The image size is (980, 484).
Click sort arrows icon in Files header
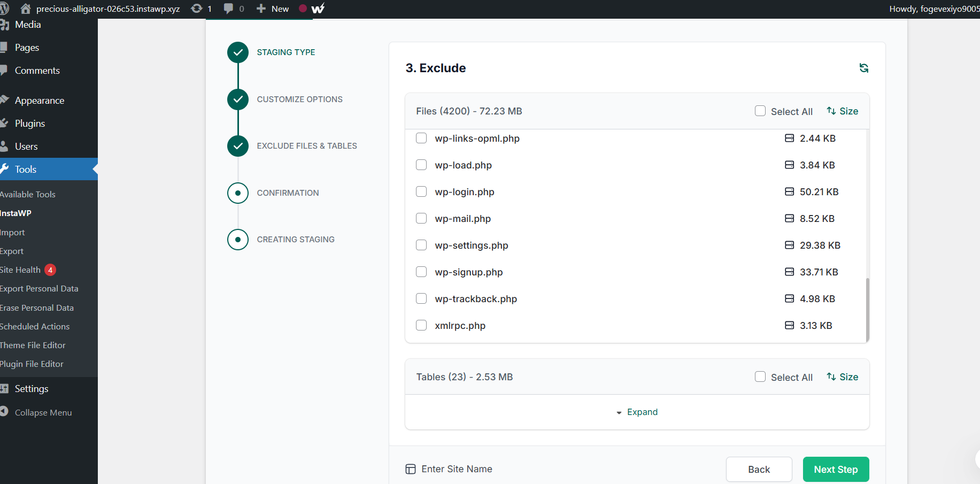coord(831,111)
